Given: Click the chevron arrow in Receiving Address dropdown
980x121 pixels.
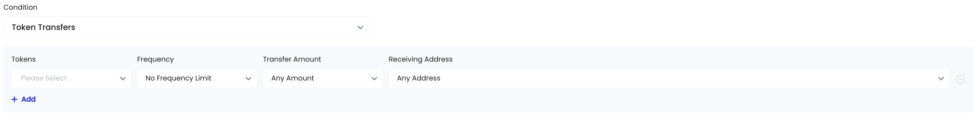Looking at the screenshot, I should coord(941,78).
